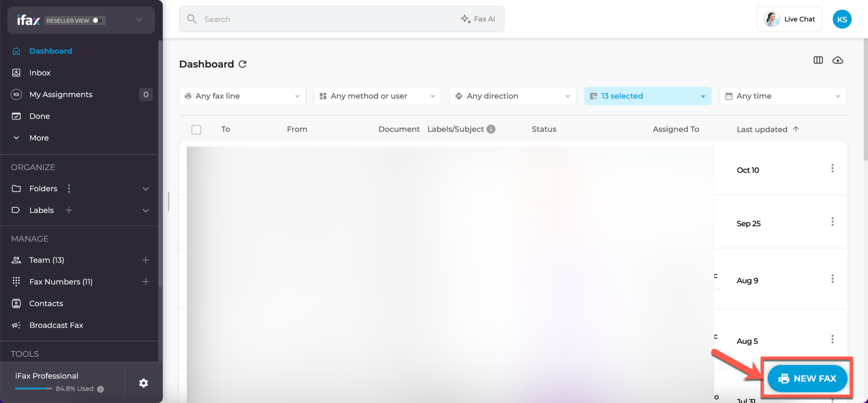Open Folders three-dot options menu
Viewport: 868px width, 403px height.
coord(69,188)
